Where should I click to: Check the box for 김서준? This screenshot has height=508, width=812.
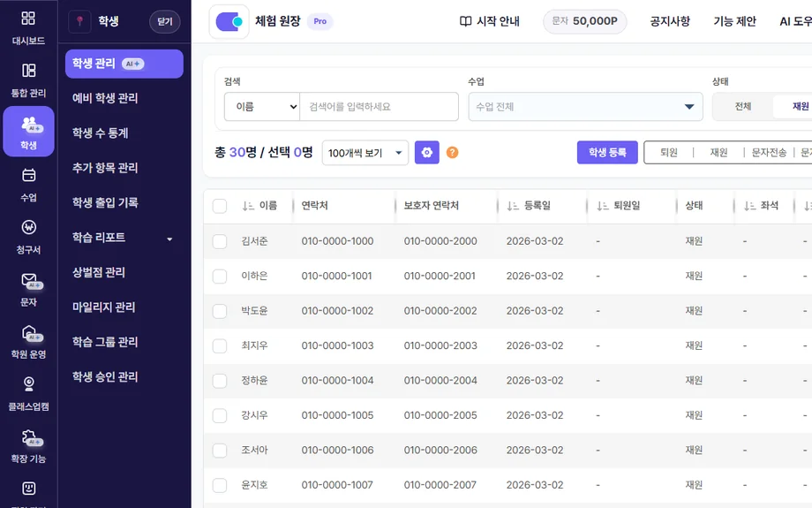point(220,241)
